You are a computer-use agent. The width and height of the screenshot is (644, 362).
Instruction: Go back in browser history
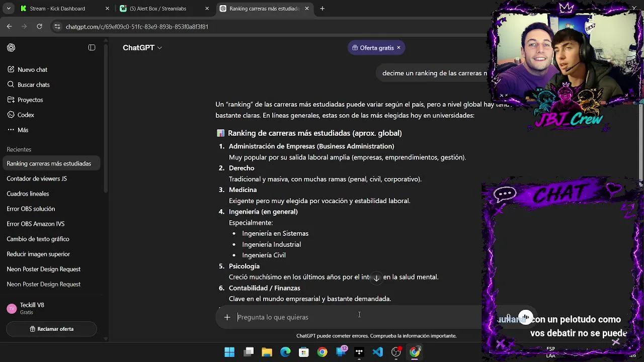[x=9, y=27]
